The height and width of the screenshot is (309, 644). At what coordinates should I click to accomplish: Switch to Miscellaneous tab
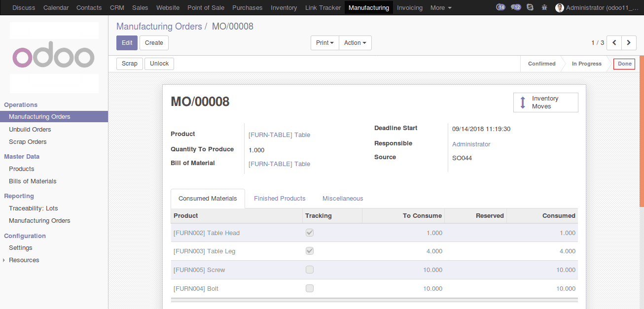(x=343, y=199)
